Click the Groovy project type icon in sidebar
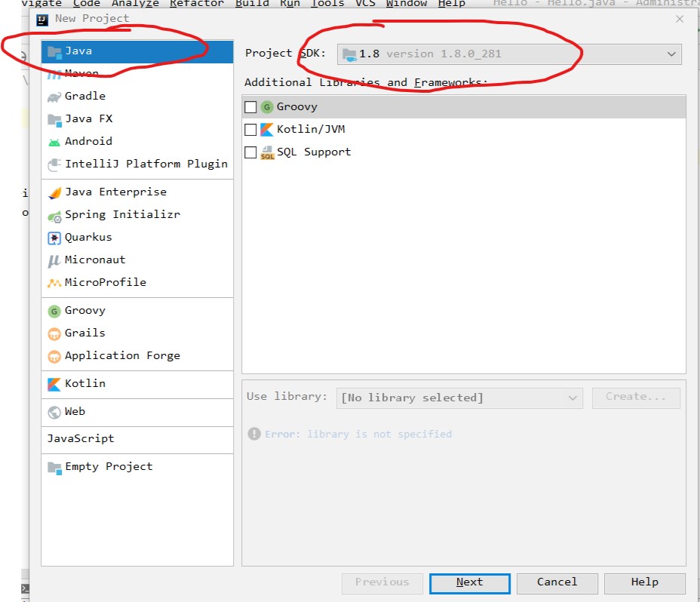This screenshot has width=700, height=602. pos(54,312)
